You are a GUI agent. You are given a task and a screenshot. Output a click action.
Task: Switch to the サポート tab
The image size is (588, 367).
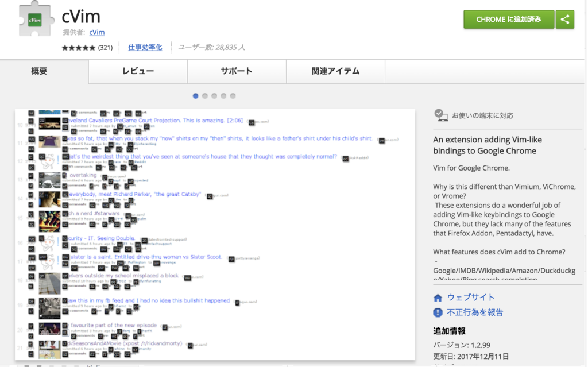coord(237,71)
